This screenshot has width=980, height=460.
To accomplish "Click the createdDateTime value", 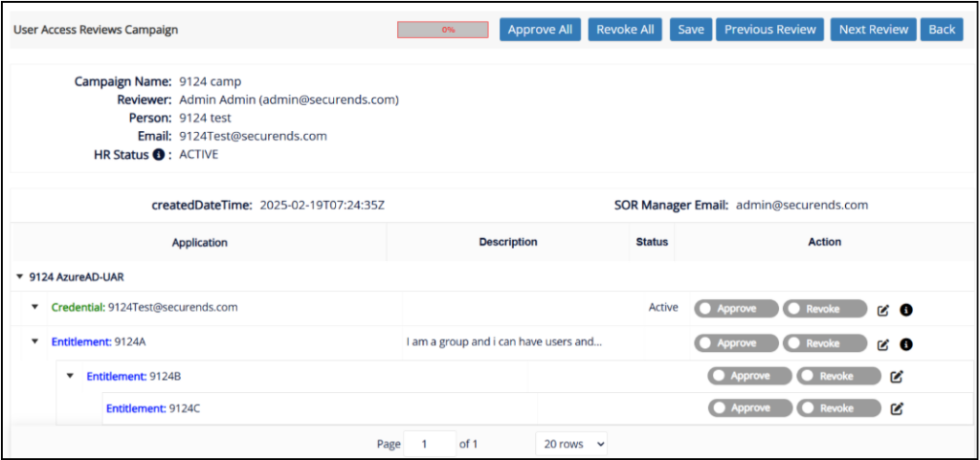I will point(322,205).
